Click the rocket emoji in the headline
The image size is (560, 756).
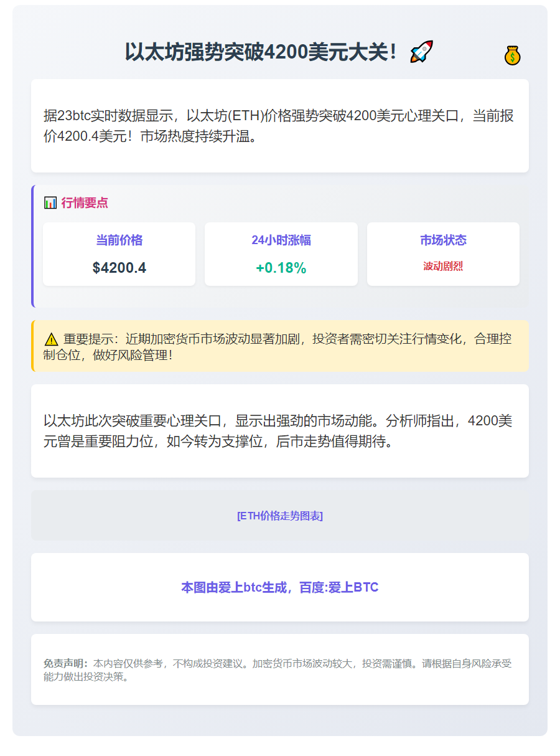420,51
